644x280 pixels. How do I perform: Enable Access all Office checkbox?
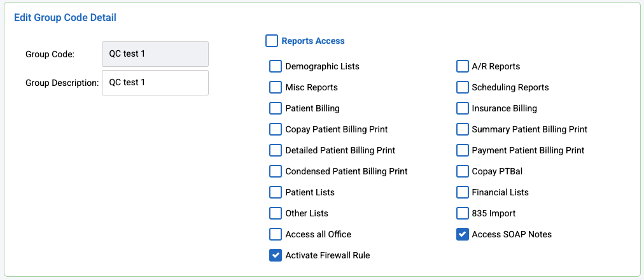(x=276, y=234)
